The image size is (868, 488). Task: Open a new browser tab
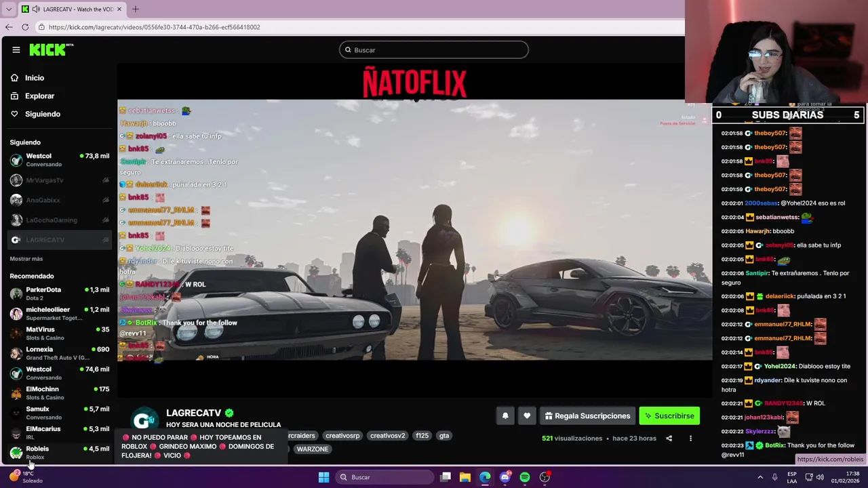coord(135,9)
